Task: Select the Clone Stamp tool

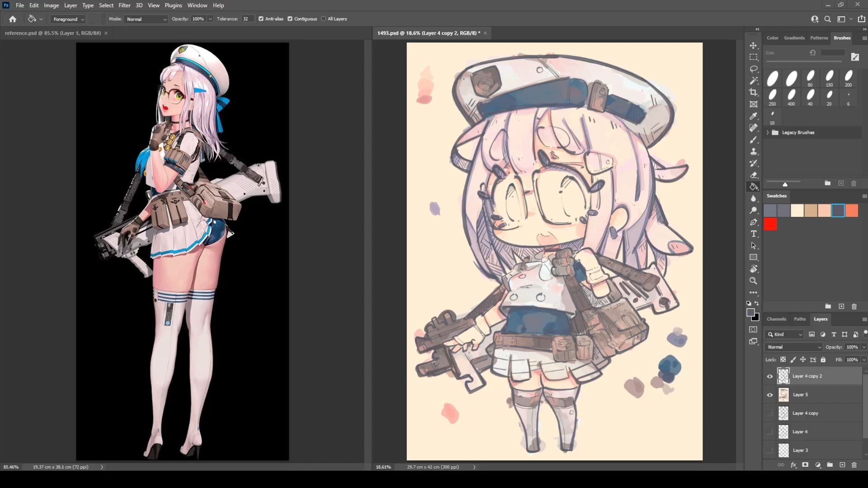Action: [x=753, y=151]
